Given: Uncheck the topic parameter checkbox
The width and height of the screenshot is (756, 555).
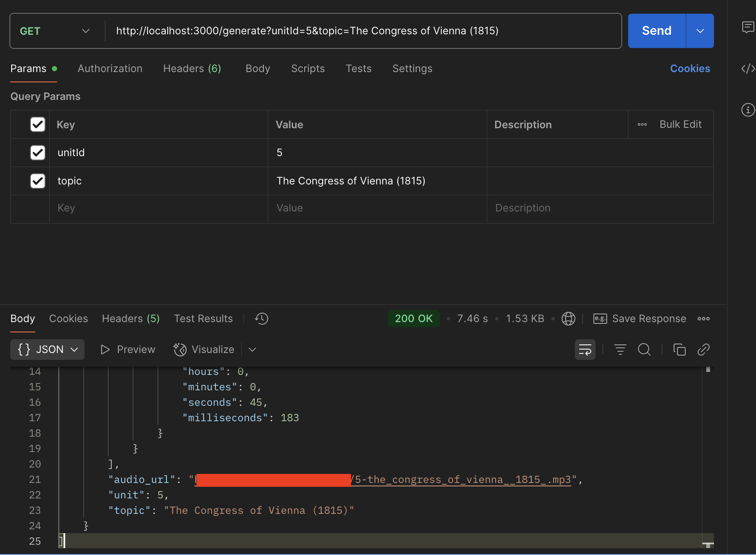Looking at the screenshot, I should point(38,181).
